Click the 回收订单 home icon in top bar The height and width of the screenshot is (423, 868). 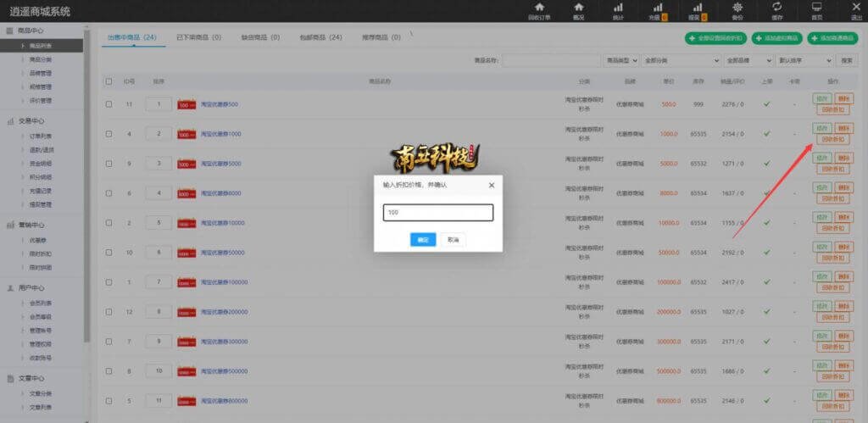click(539, 8)
